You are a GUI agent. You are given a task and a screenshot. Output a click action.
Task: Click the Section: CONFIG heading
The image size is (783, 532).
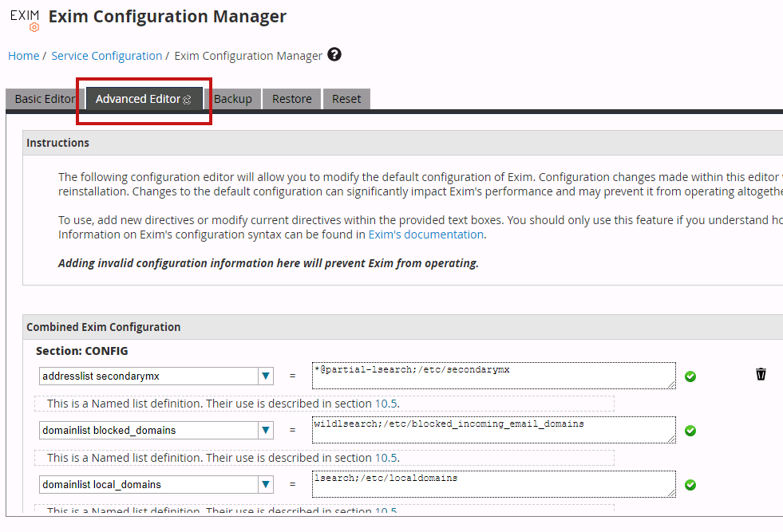point(82,351)
